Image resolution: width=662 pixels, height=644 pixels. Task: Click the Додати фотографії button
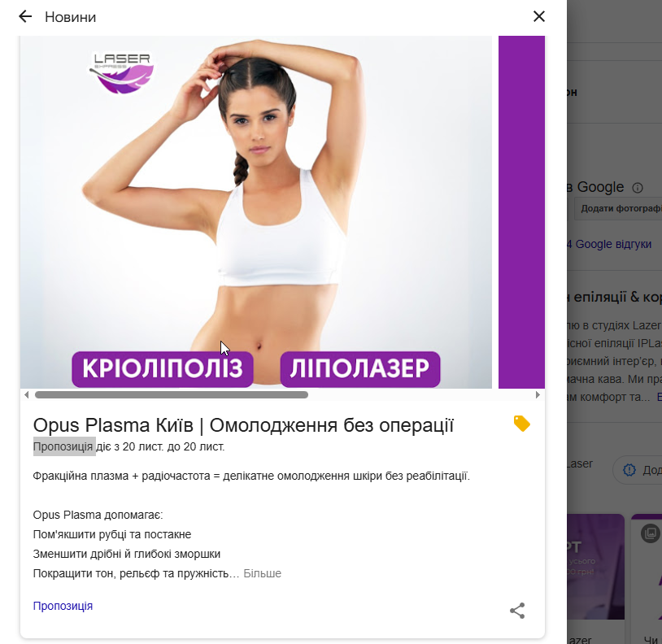617,208
